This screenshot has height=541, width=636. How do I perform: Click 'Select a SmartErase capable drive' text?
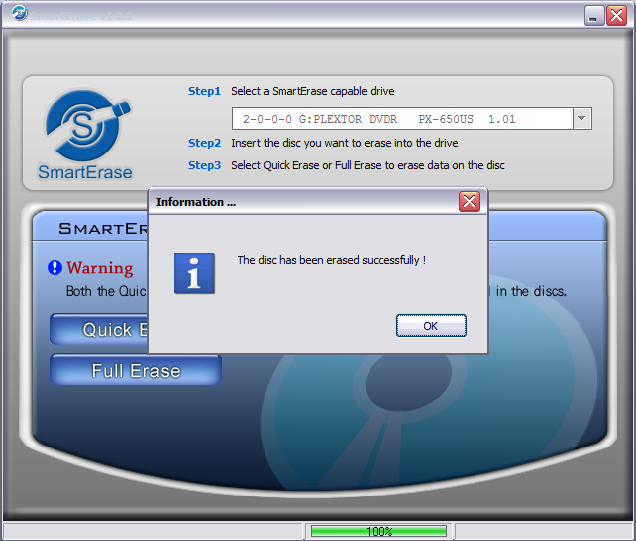(x=313, y=91)
